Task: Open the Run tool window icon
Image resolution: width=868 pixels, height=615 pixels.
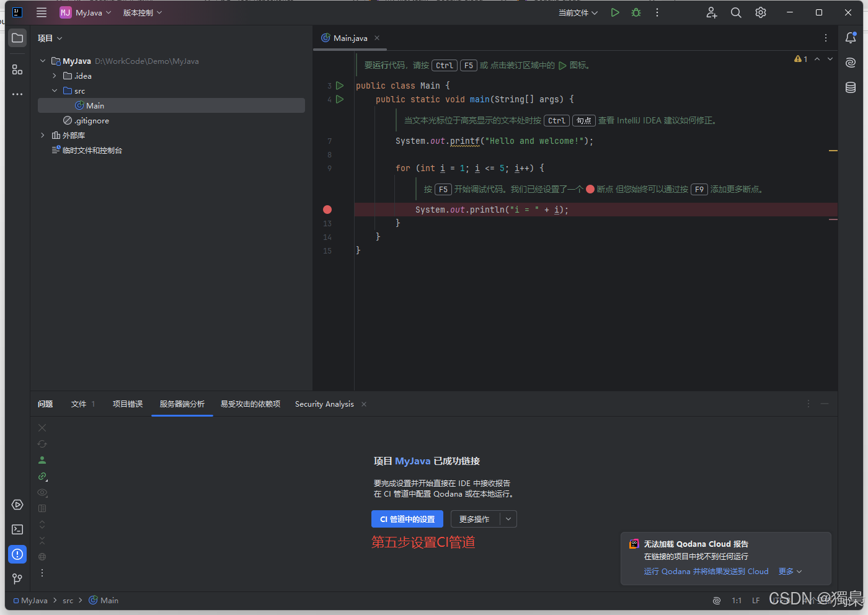Action: [x=17, y=505]
